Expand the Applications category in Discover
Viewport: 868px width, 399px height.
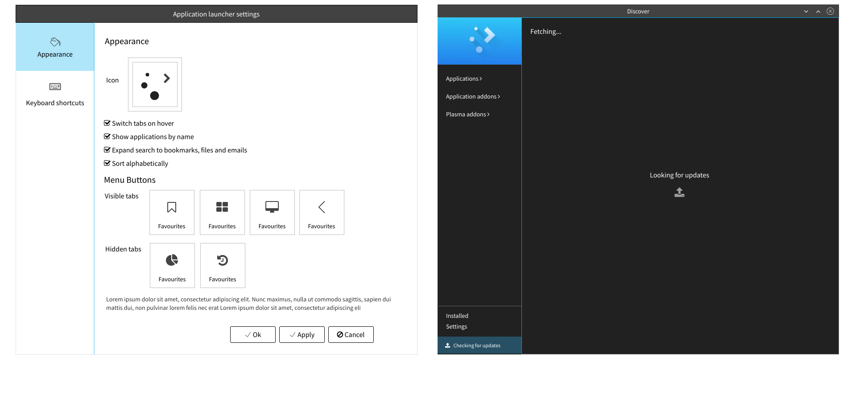[464, 78]
